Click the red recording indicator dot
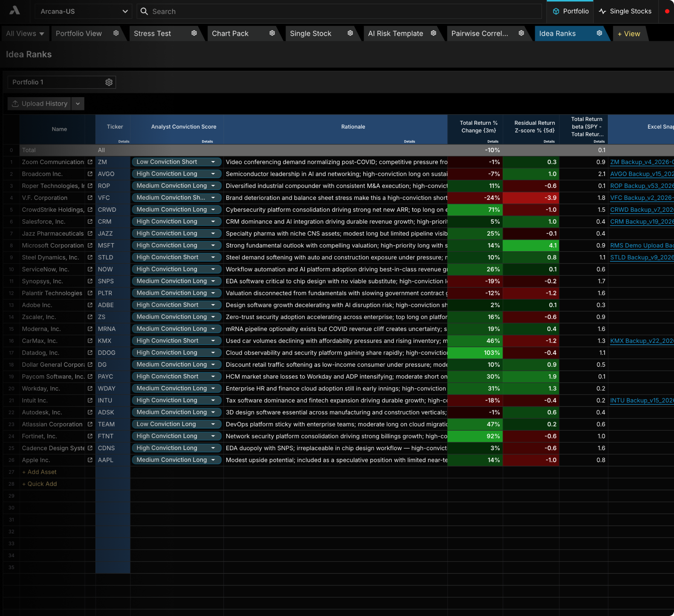 coord(667,12)
